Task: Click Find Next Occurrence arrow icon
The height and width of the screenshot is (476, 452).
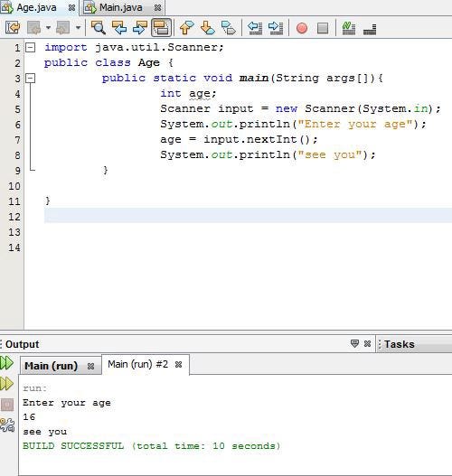Action: [140, 28]
